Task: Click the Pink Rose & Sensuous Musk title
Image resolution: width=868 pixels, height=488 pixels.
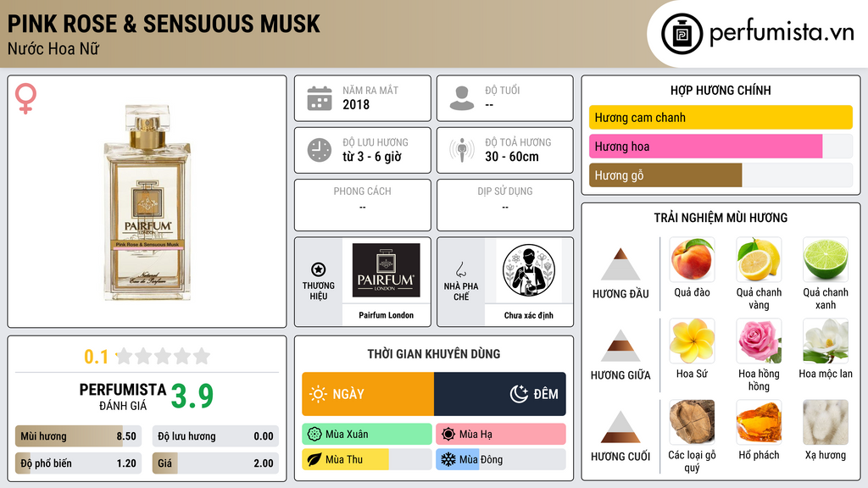Action: coord(164,24)
